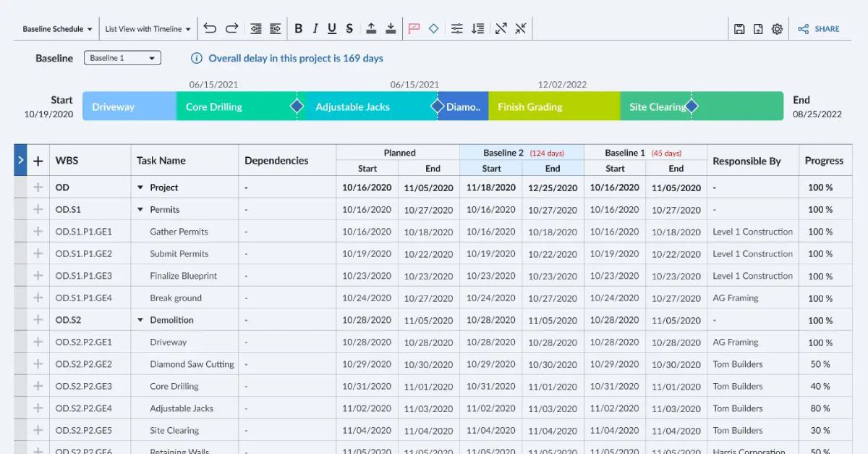Image resolution: width=868 pixels, height=454 pixels.
Task: Click the plus icon on the OD.S1.P1.GE1 row
Action: point(38,232)
